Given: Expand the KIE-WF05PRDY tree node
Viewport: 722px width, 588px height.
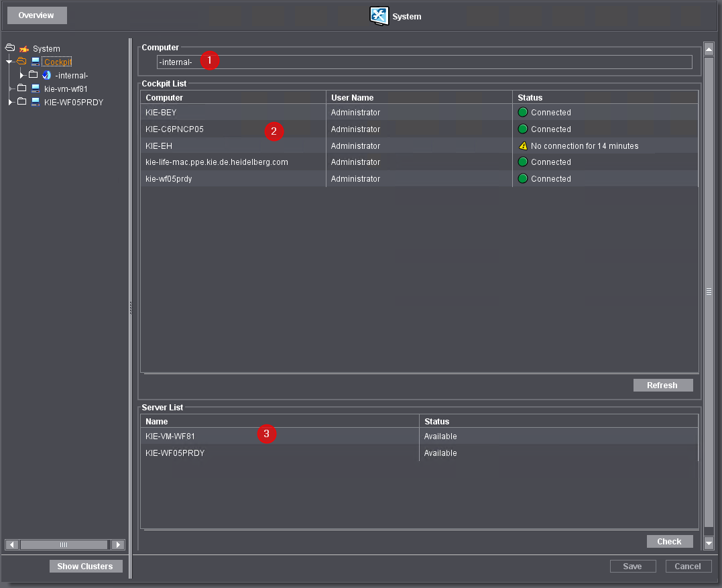Looking at the screenshot, I should coord(10,102).
